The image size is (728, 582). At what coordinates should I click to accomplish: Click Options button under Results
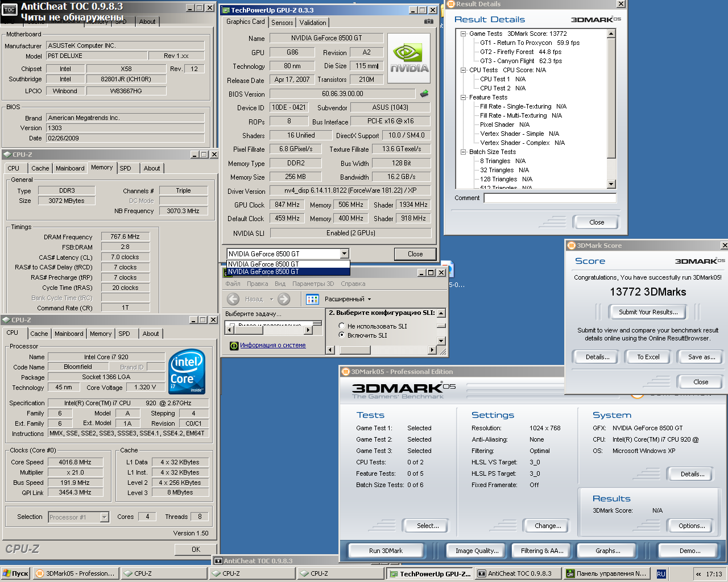692,526
